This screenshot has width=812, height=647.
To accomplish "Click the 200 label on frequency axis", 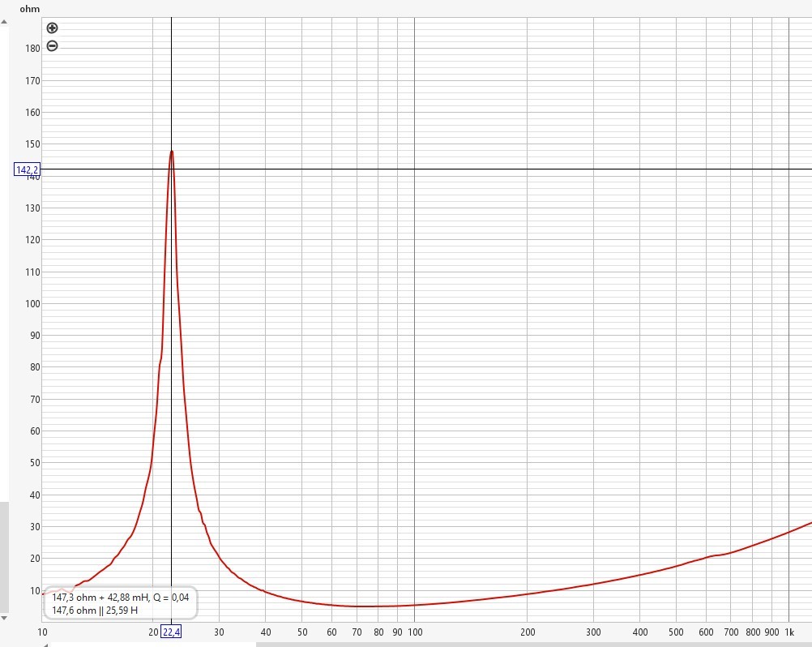I will tap(528, 632).
